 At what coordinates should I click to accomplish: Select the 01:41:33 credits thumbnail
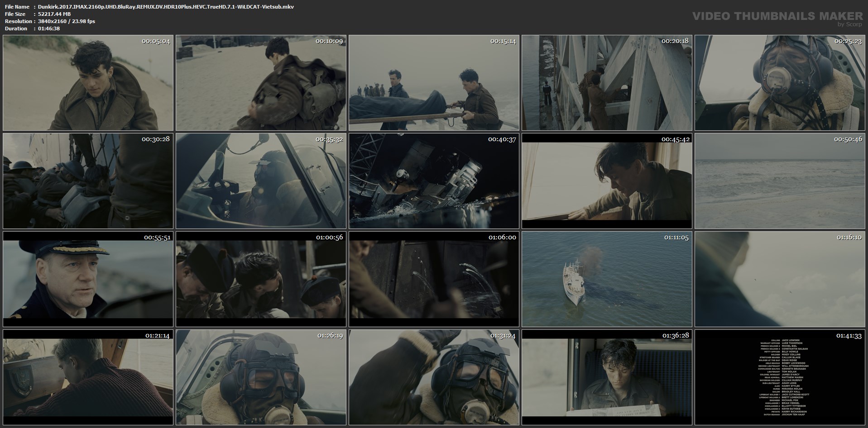click(780, 377)
